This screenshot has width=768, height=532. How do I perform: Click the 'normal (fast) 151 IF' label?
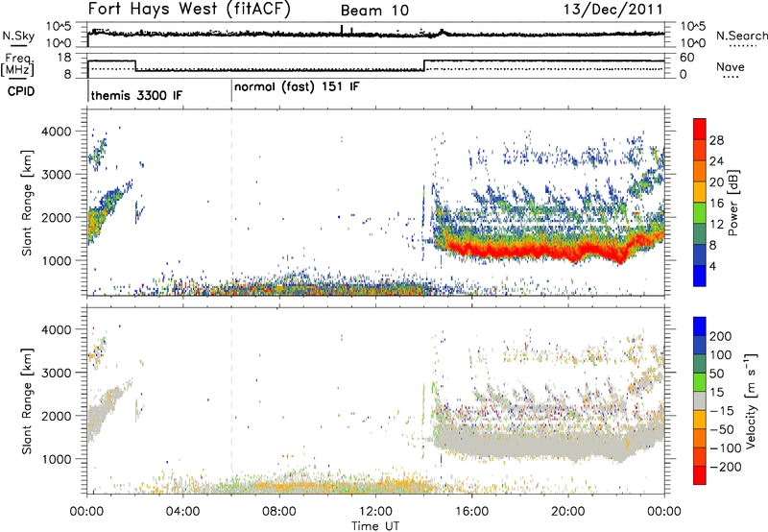point(297,87)
